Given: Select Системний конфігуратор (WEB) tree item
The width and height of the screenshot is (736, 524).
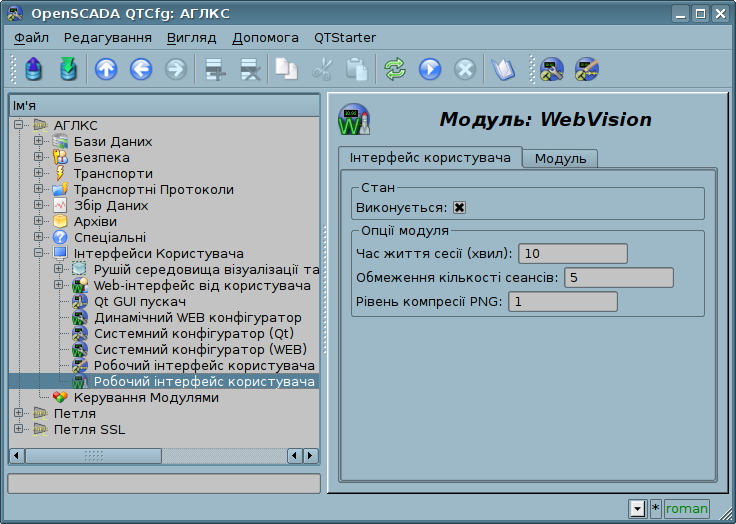Looking at the screenshot, I should (200, 349).
